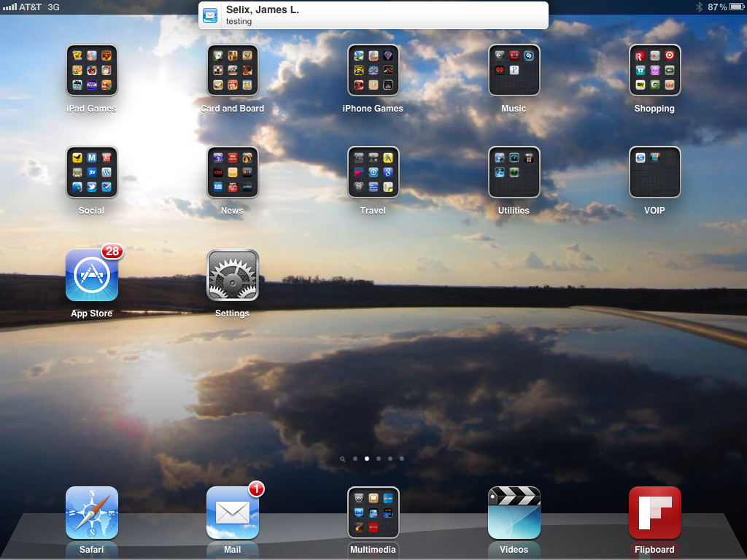Screen dimensions: 747x560
Task: Tap the Selix, James L. mail notification banner
Action: point(373,15)
